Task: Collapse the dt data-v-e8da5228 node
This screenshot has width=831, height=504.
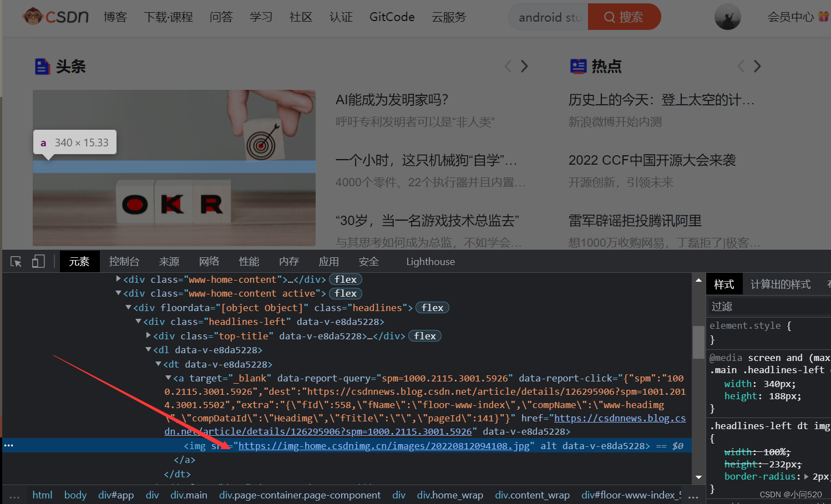Action: [158, 364]
